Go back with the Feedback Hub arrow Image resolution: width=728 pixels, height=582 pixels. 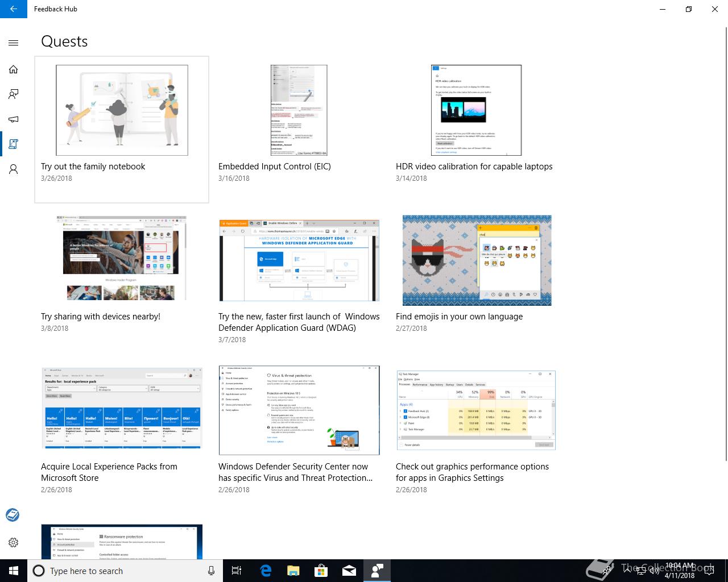tap(14, 9)
